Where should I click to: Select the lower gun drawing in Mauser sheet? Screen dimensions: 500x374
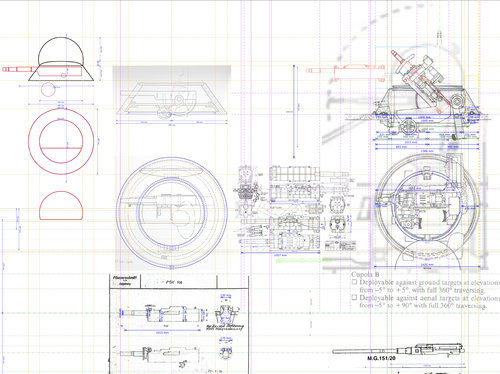pyautogui.click(x=159, y=353)
